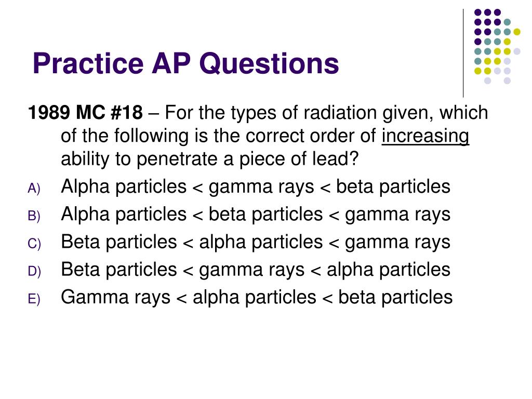The height and width of the screenshot is (399, 532).
Task: Click the top-left purple dot in the grid
Action: click(478, 12)
